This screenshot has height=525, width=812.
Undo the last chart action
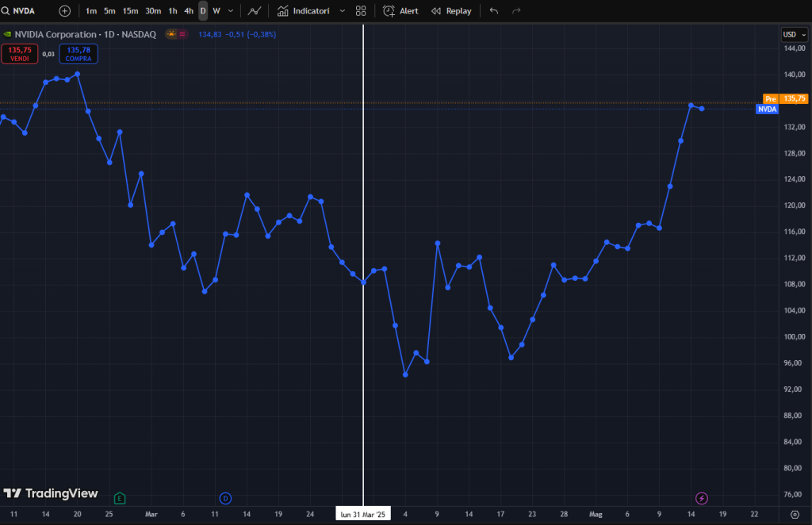click(494, 11)
